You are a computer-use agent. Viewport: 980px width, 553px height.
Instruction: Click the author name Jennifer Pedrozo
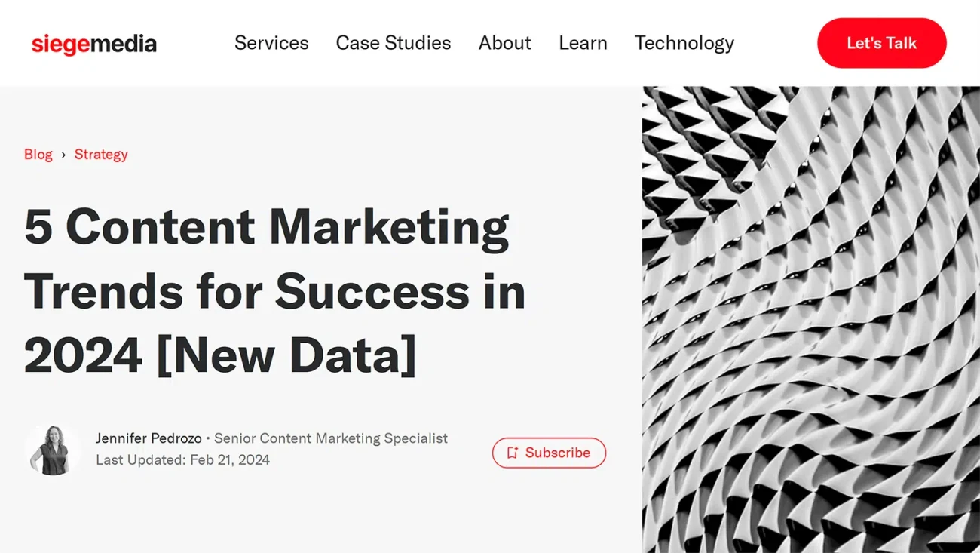tap(149, 438)
